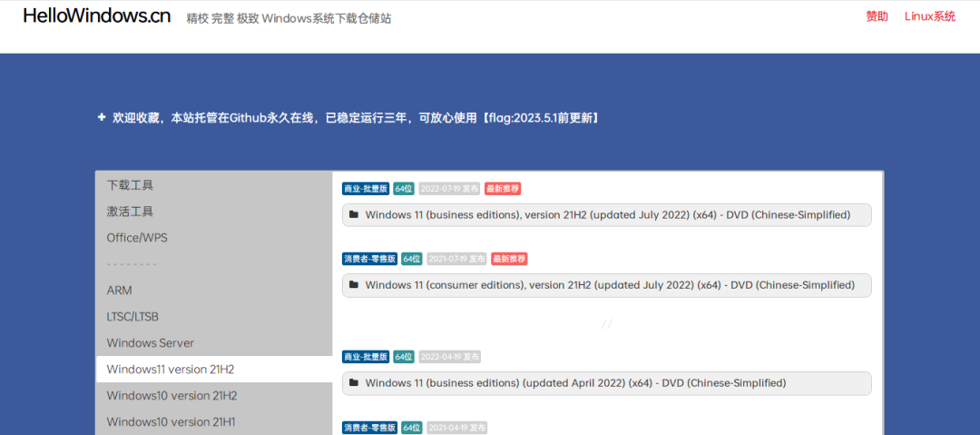Click 商业-批量版 badge dated 2022-04-19
This screenshot has width=980, height=435.
[x=367, y=357]
